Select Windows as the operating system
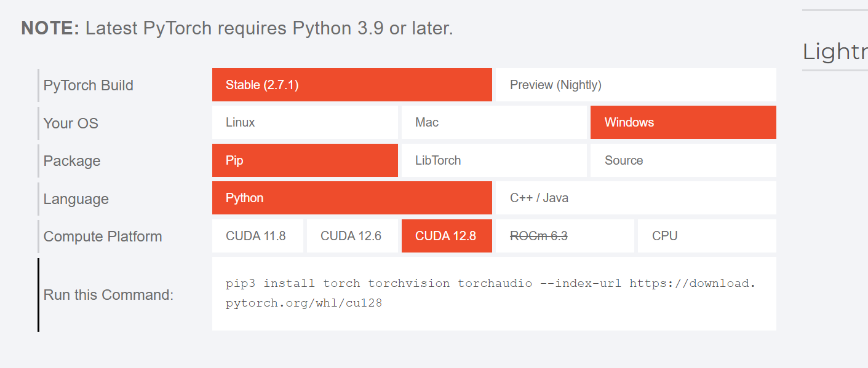This screenshot has height=368, width=868. [x=683, y=122]
